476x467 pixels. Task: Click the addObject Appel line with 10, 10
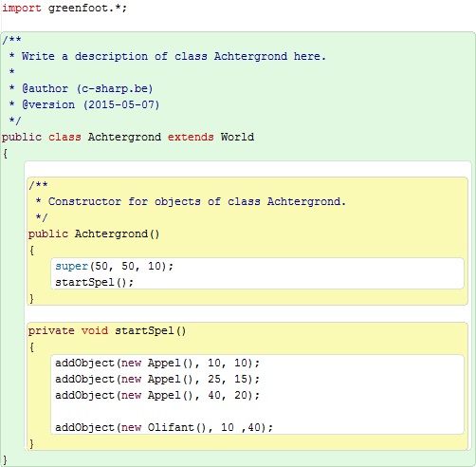pyautogui.click(x=157, y=363)
